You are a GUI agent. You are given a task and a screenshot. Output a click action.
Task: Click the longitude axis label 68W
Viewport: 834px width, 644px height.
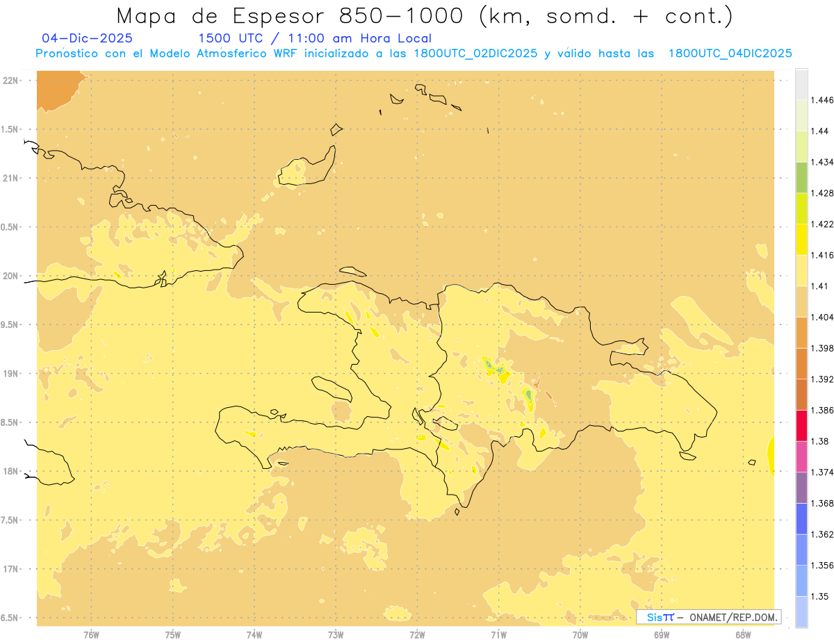[x=743, y=634]
